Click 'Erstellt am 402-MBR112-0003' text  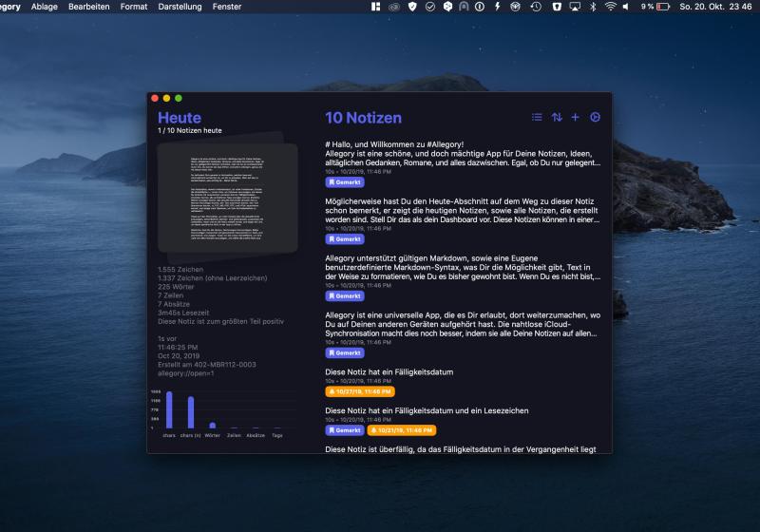pyautogui.click(x=206, y=365)
